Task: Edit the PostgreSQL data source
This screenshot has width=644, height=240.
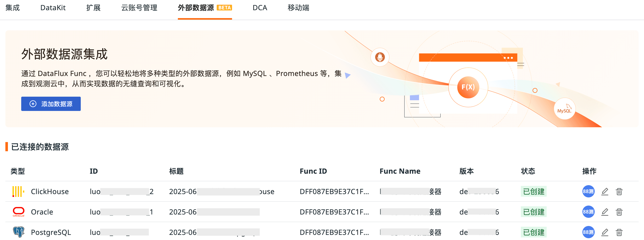Action: [x=605, y=232]
